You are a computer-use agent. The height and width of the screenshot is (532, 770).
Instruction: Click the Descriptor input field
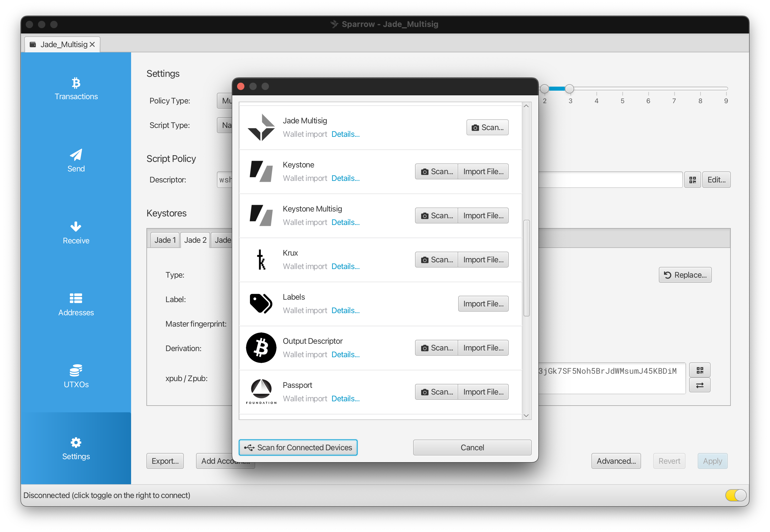point(611,180)
